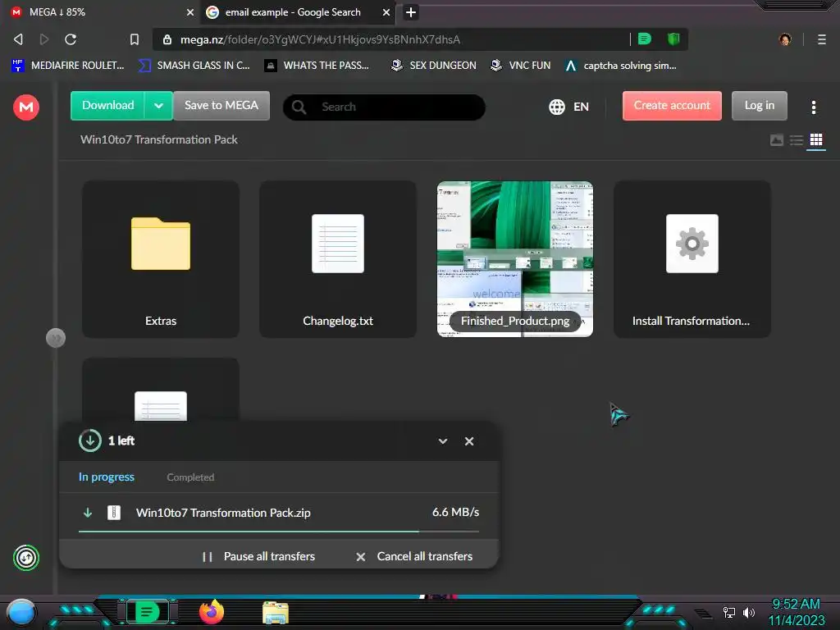The width and height of the screenshot is (840, 630).
Task: Select the Completed tab
Action: tap(190, 477)
